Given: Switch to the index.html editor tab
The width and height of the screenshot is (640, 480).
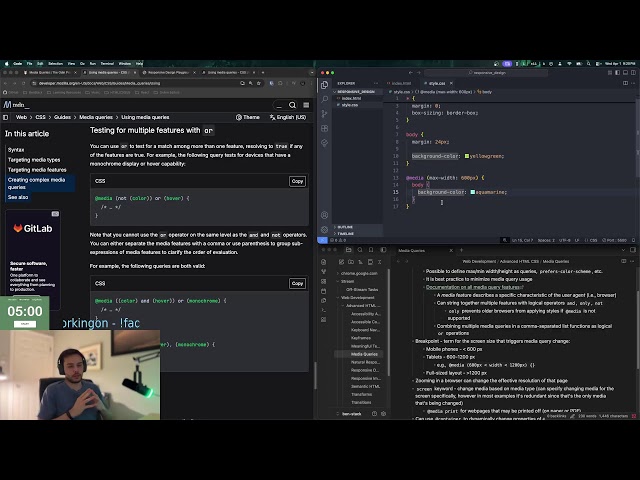Looking at the screenshot, I should (x=401, y=83).
